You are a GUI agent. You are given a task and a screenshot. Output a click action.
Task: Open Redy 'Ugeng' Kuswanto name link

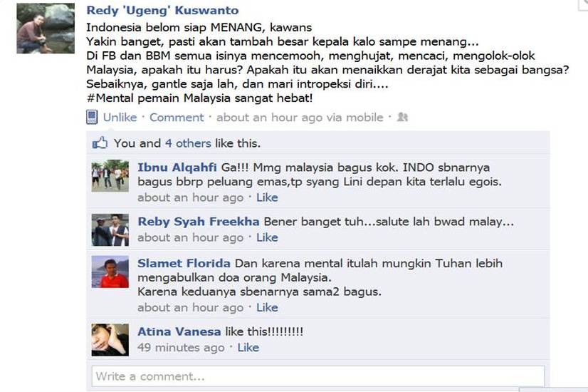(x=162, y=10)
